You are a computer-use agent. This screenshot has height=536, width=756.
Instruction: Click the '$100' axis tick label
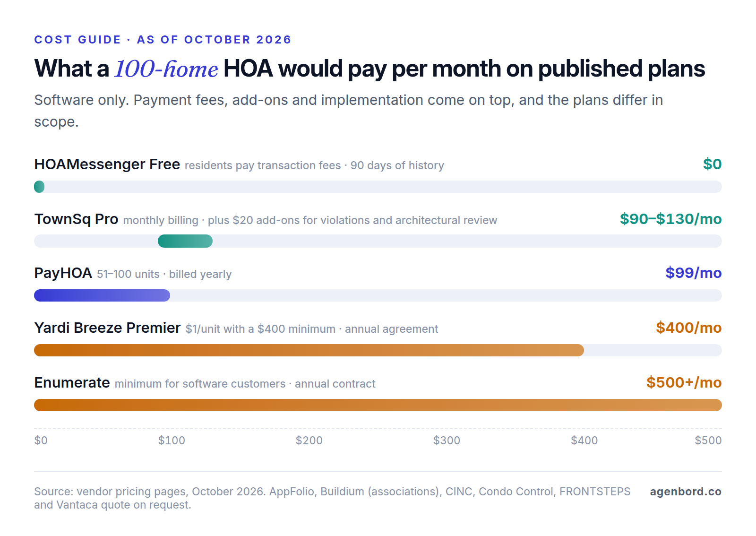click(172, 441)
